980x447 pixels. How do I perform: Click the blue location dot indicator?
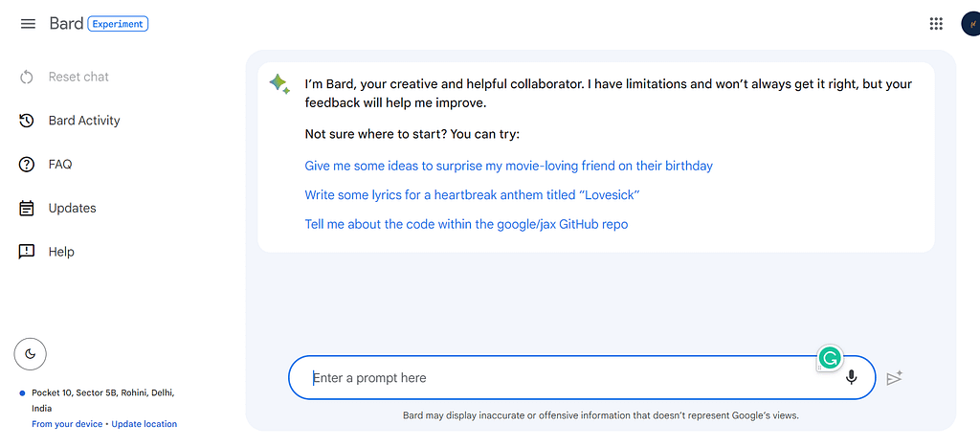coord(23,393)
